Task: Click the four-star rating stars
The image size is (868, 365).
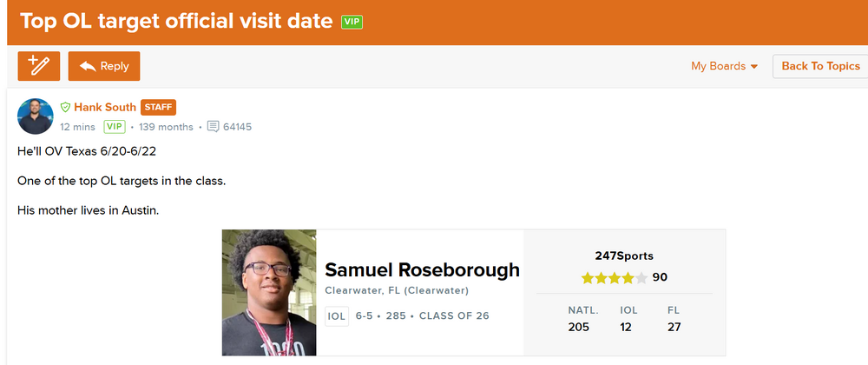Action: pyautogui.click(x=614, y=278)
